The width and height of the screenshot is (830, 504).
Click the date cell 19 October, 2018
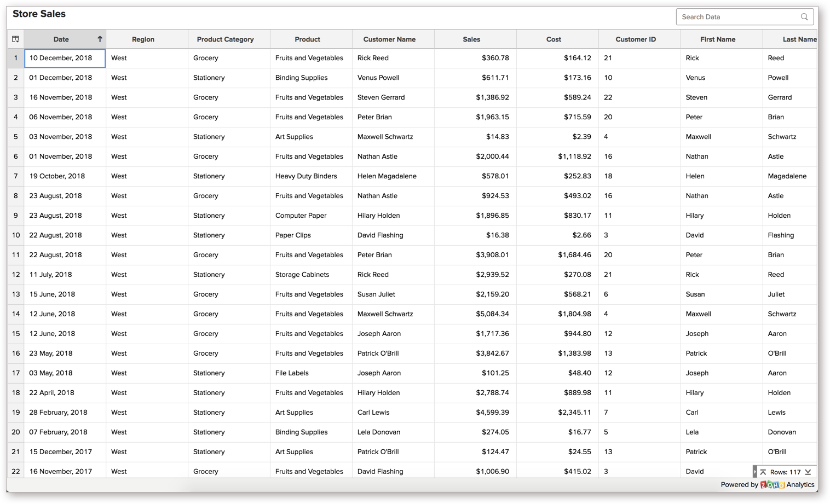click(x=65, y=176)
